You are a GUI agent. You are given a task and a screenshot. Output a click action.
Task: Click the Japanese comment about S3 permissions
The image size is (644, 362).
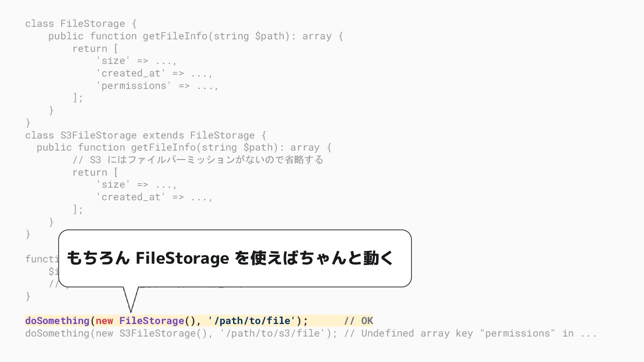(x=198, y=160)
